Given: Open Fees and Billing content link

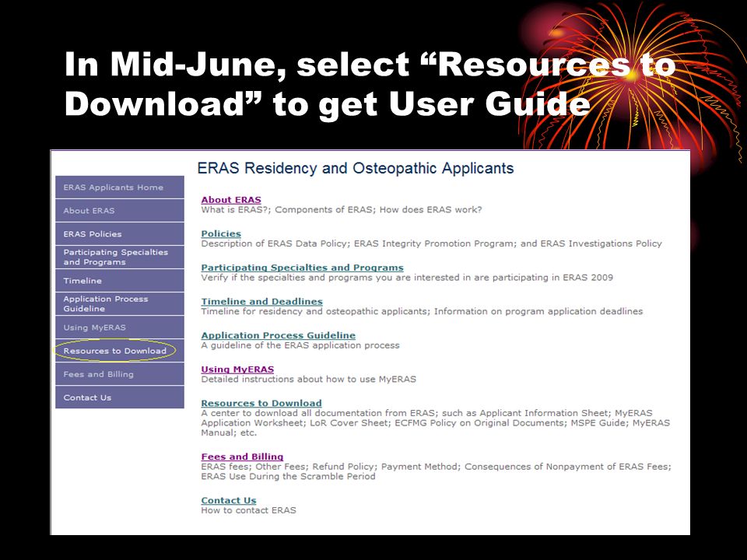Looking at the screenshot, I should coord(242,457).
